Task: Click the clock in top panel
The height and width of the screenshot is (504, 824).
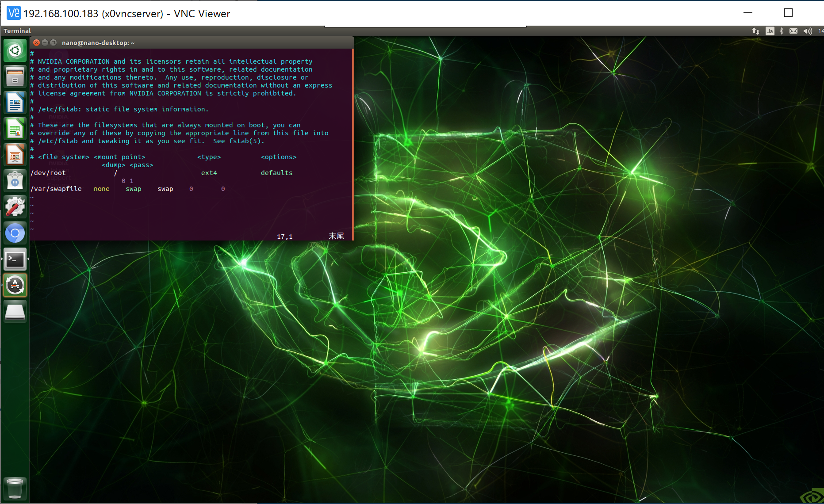Action: pos(820,31)
